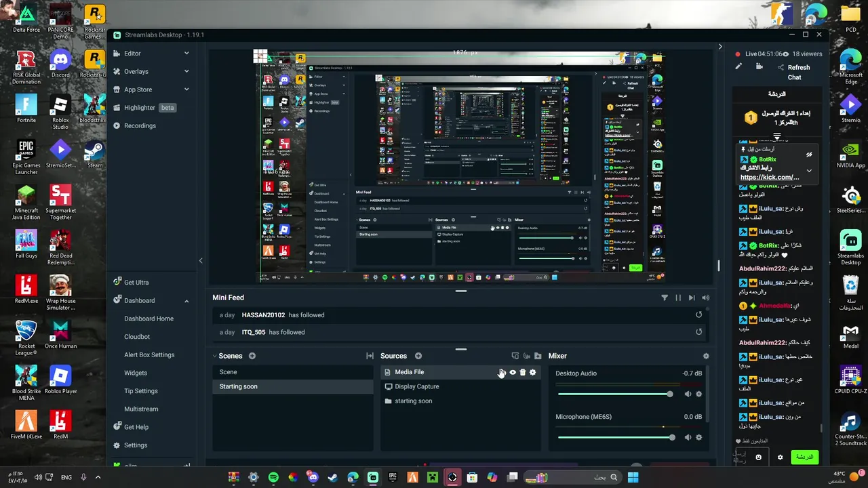
Task: Open Discord from the taskbar
Action: pyautogui.click(x=313, y=477)
